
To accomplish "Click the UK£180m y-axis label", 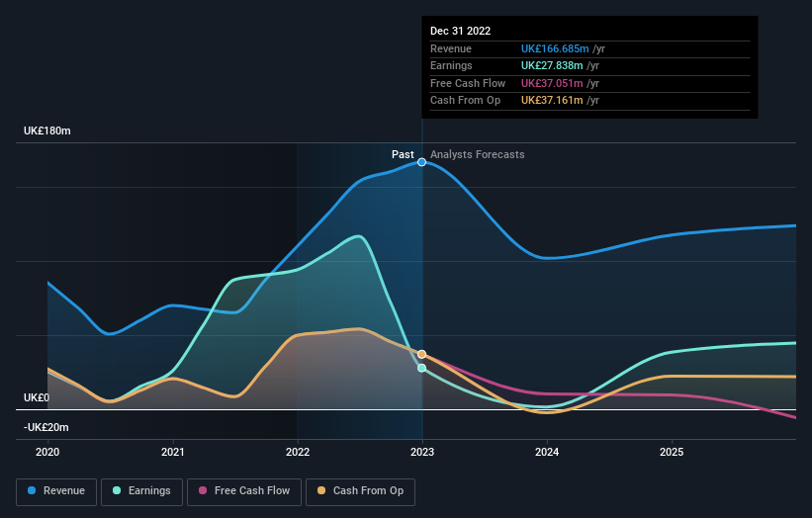I will [47, 130].
